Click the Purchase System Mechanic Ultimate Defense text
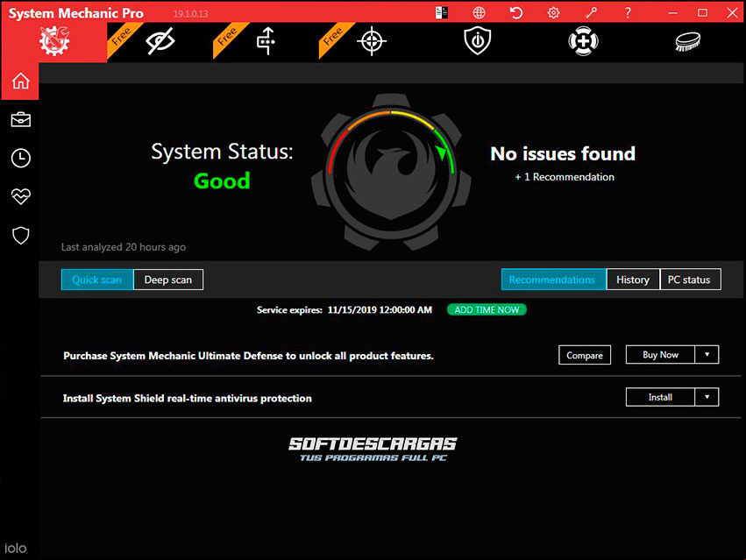The width and height of the screenshot is (746, 560). tap(248, 356)
